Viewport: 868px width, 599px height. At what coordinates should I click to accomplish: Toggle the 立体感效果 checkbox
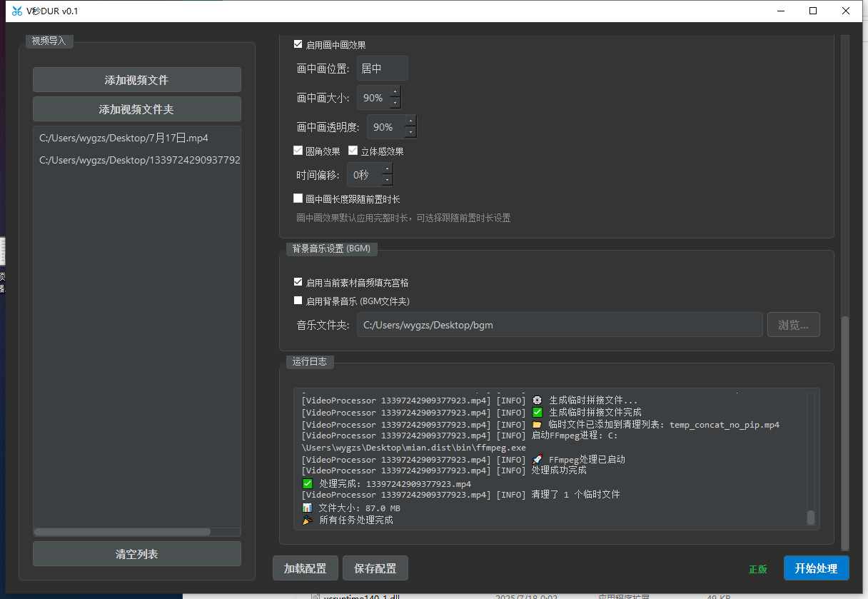point(353,151)
